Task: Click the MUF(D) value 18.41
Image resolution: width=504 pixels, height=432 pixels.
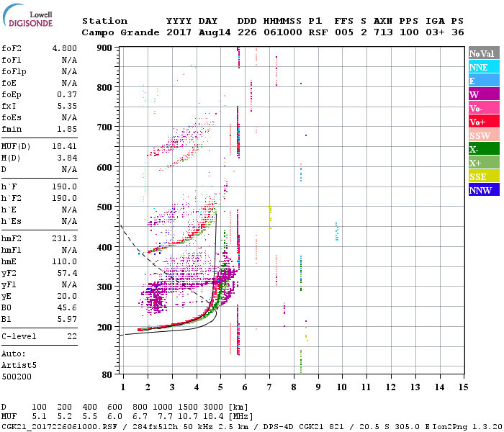Action: click(x=65, y=147)
